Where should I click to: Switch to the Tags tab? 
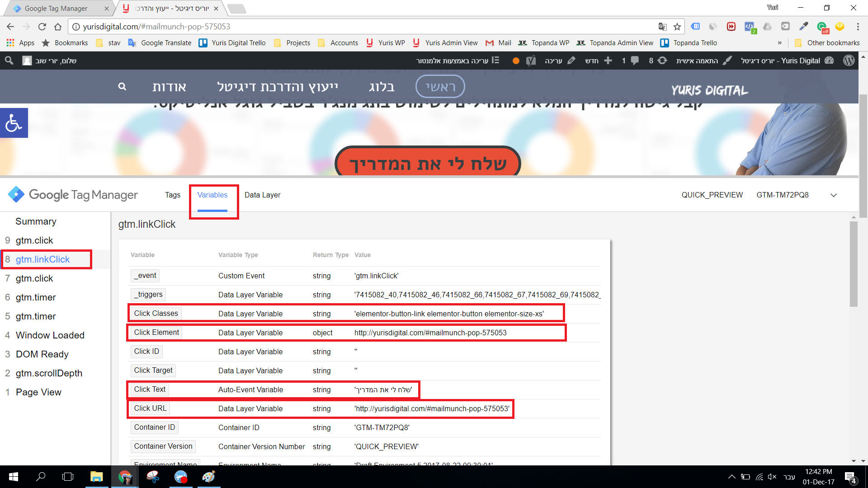(x=173, y=195)
